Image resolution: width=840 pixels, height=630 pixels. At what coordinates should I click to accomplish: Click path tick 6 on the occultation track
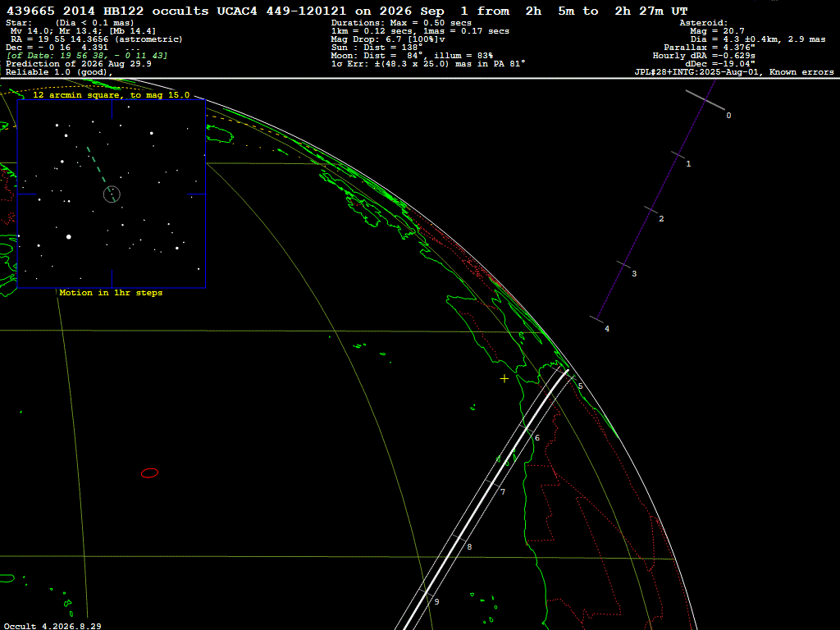(536, 438)
